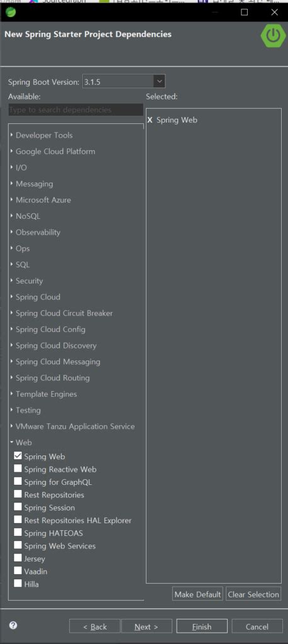Close the dialog with the title bar X

[x=274, y=13]
